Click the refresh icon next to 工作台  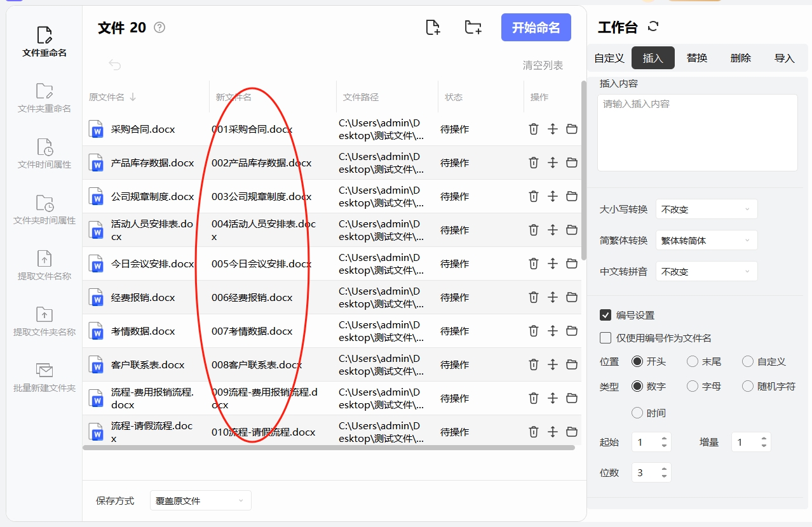pos(653,27)
